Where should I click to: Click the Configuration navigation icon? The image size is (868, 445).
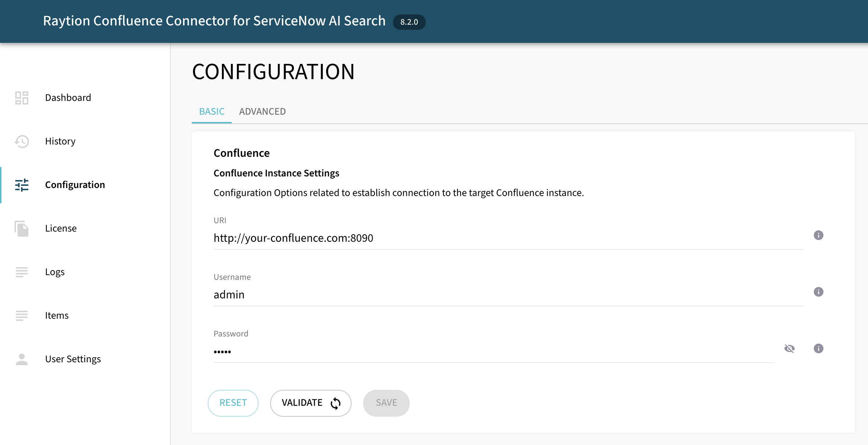click(21, 184)
